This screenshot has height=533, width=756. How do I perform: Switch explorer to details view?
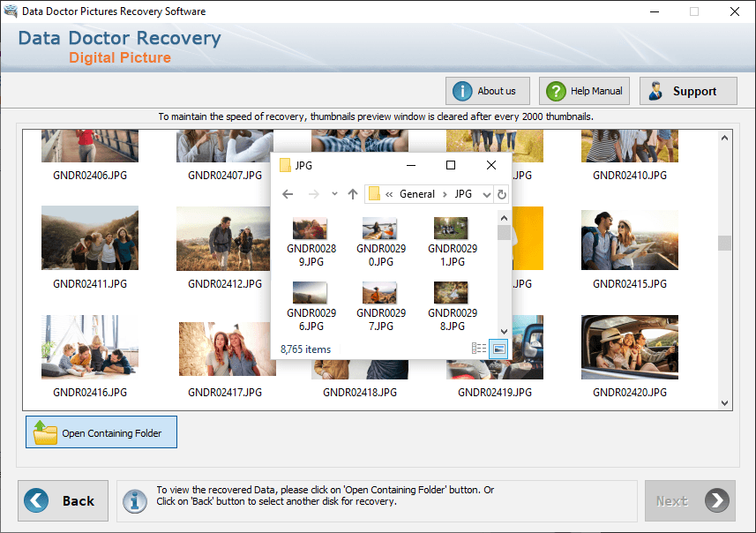point(479,349)
